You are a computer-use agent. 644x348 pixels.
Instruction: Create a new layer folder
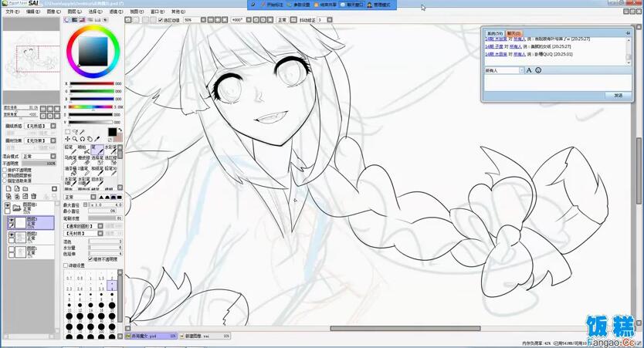tap(25, 189)
